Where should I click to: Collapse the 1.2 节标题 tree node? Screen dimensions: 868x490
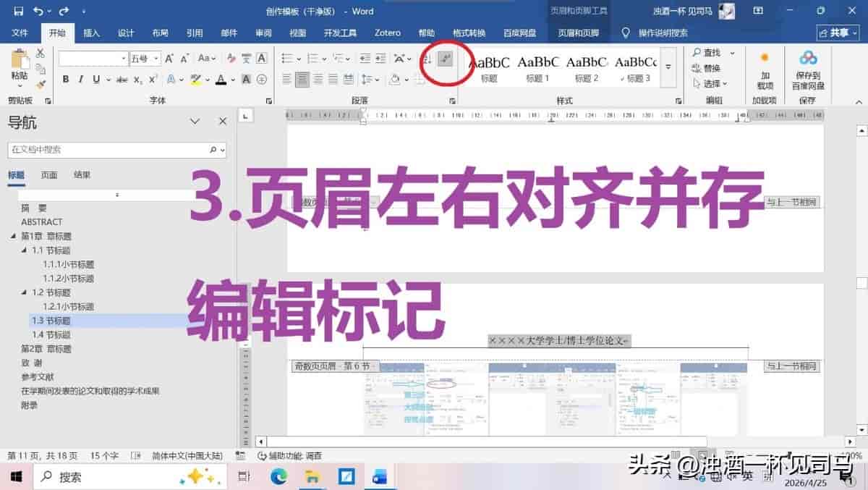click(25, 292)
